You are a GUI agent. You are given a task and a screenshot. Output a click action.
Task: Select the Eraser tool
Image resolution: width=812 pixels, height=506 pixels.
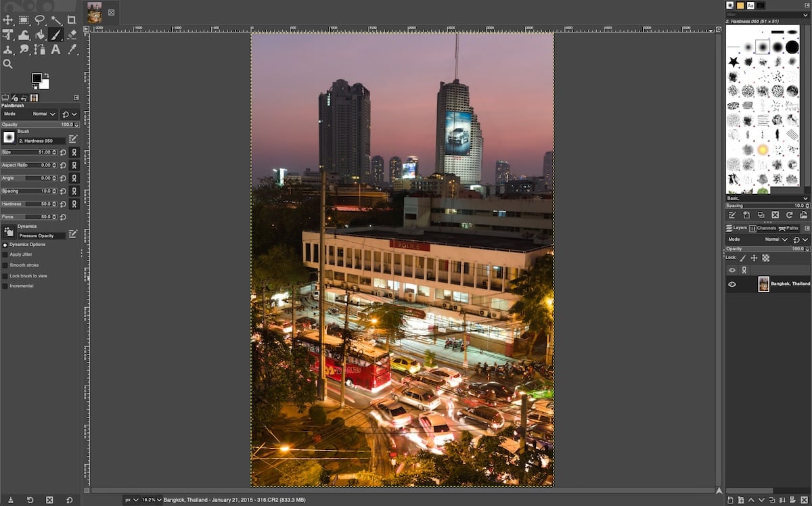click(x=72, y=35)
